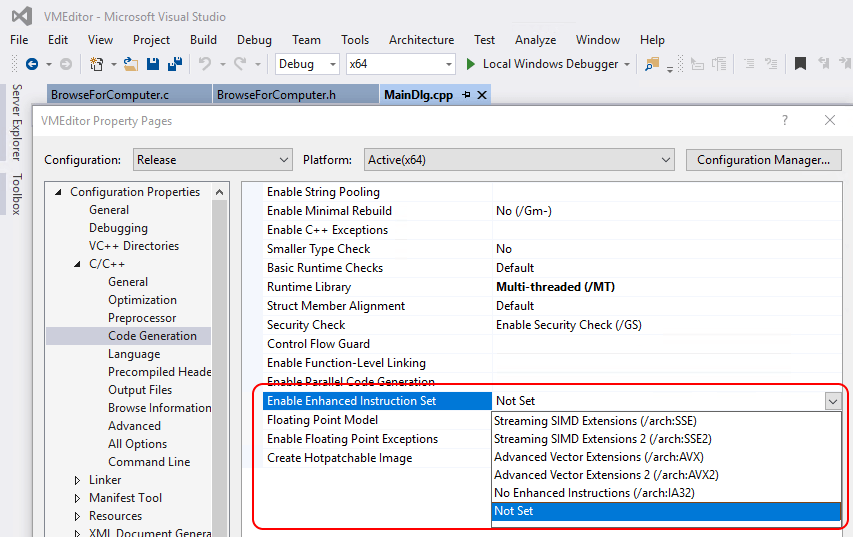Select the Code Generation tree item
The height and width of the screenshot is (537, 853).
click(x=152, y=336)
